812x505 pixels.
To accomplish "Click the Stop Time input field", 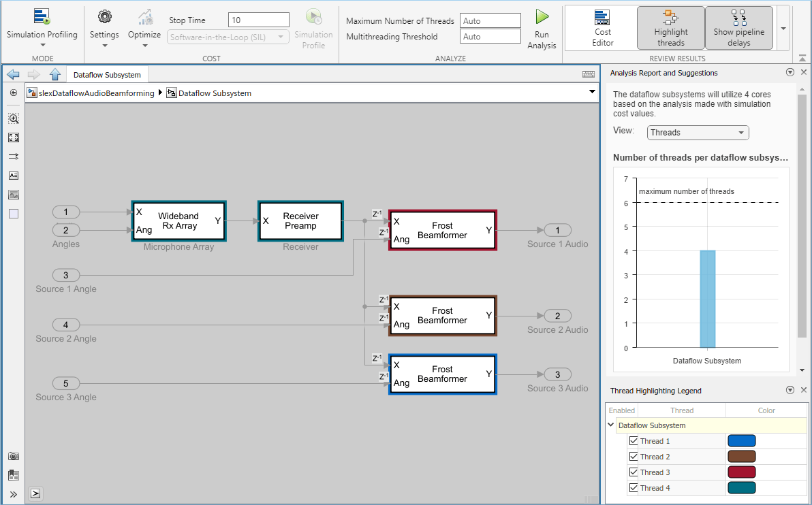I will point(258,20).
